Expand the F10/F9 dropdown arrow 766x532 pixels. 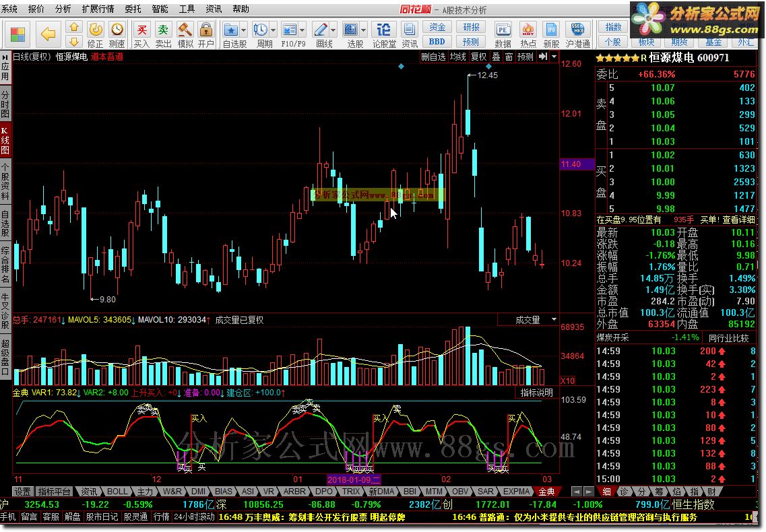tap(302, 30)
